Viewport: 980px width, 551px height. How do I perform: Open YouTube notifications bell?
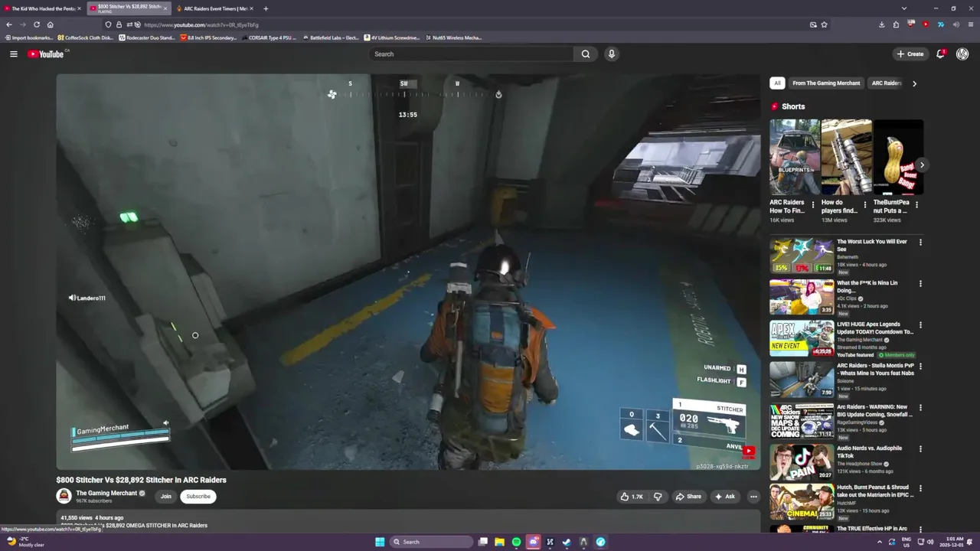point(941,54)
